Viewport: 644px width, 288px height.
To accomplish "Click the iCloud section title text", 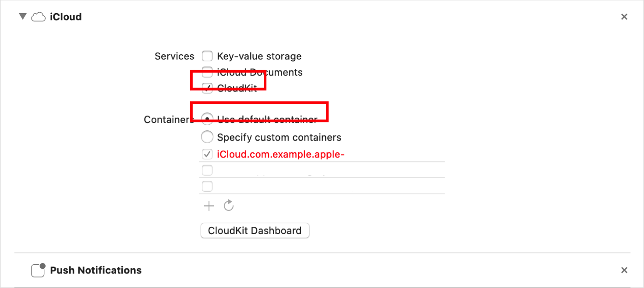I will 66,17.
